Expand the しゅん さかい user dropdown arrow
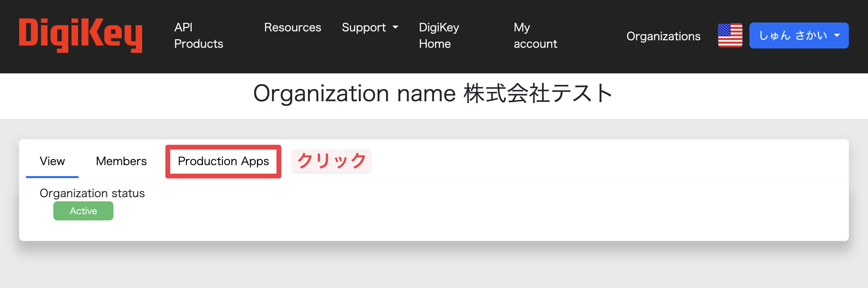The height and width of the screenshot is (288, 868). click(x=837, y=35)
